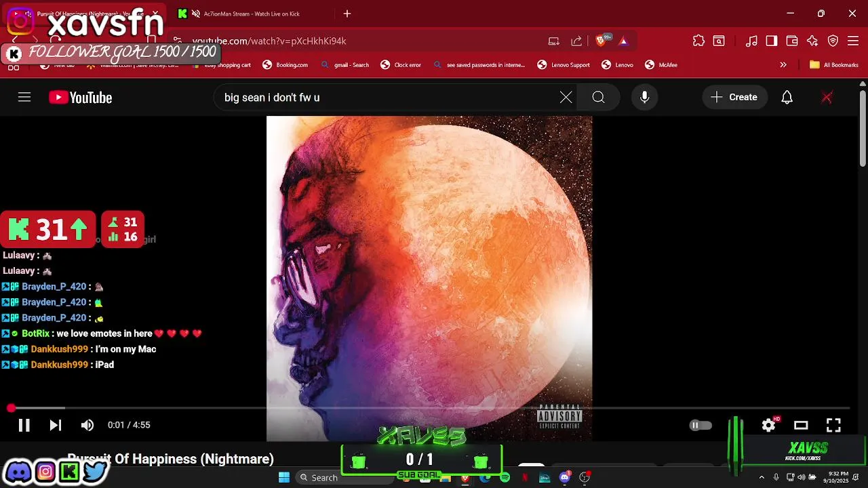Open Brave Wallet icon
This screenshot has width=868, height=488.
(x=791, y=41)
